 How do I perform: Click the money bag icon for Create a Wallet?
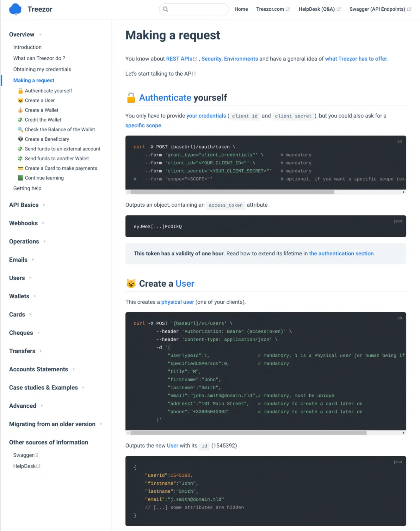pos(21,110)
